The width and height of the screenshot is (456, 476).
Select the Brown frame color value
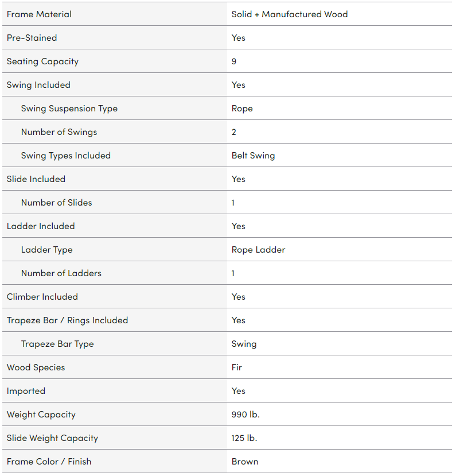[245, 462]
